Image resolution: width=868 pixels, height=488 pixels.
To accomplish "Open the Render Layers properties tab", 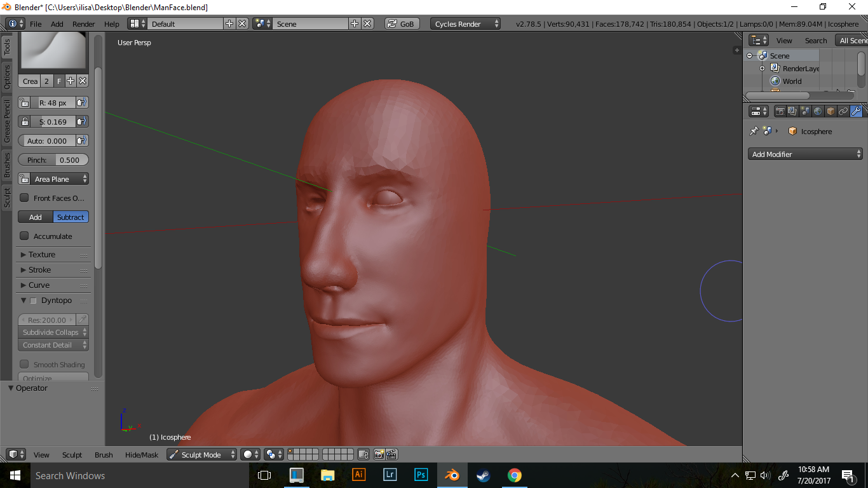I will (x=792, y=111).
